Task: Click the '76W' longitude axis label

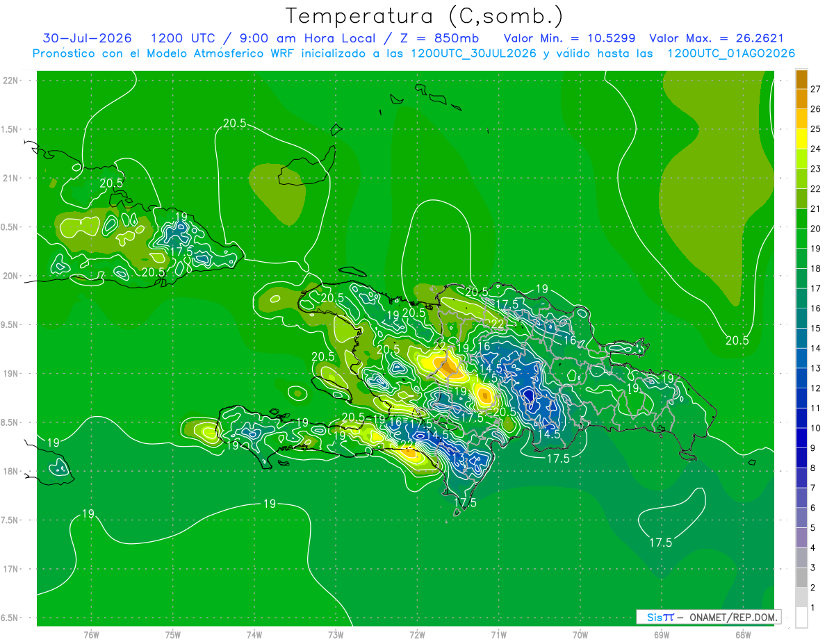Action: [91, 635]
